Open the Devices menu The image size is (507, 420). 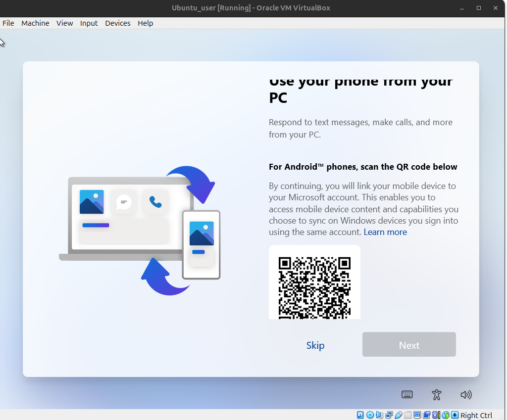click(x=118, y=23)
